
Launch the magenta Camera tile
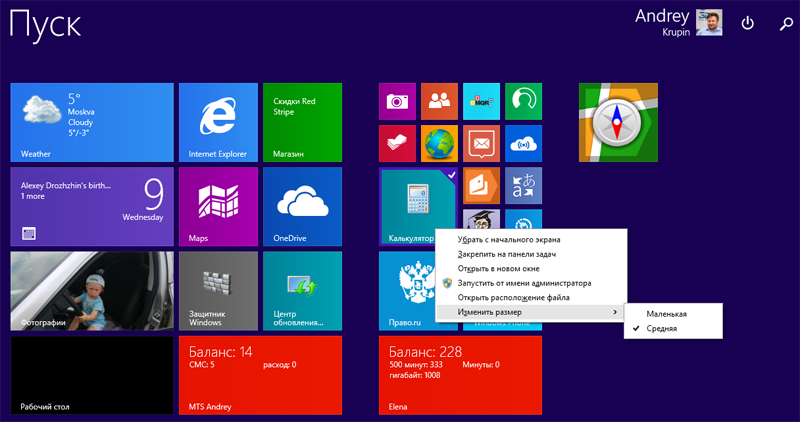coord(397,102)
